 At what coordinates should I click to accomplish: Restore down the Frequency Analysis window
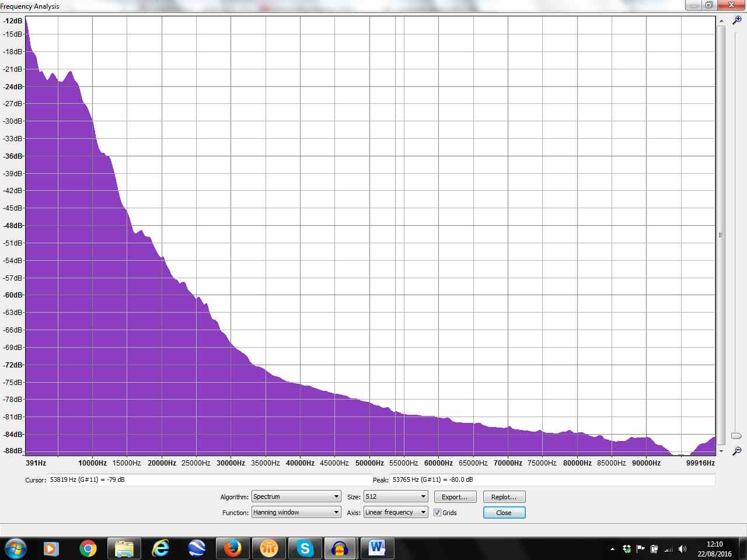709,5
